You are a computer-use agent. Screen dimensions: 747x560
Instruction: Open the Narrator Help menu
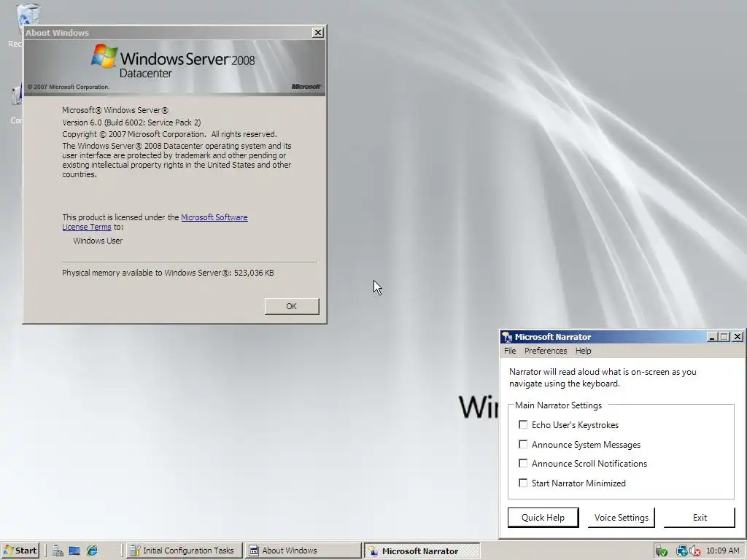coord(583,351)
